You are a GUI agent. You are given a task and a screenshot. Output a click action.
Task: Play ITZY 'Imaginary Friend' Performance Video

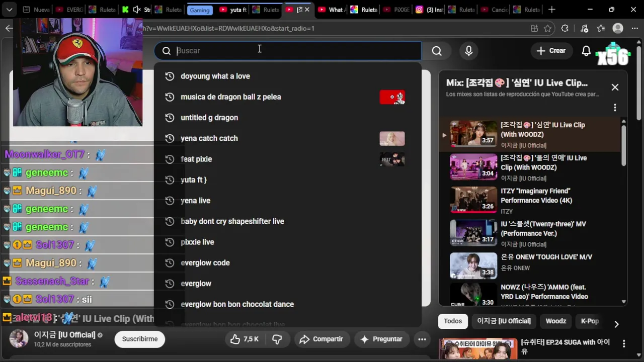529,200
